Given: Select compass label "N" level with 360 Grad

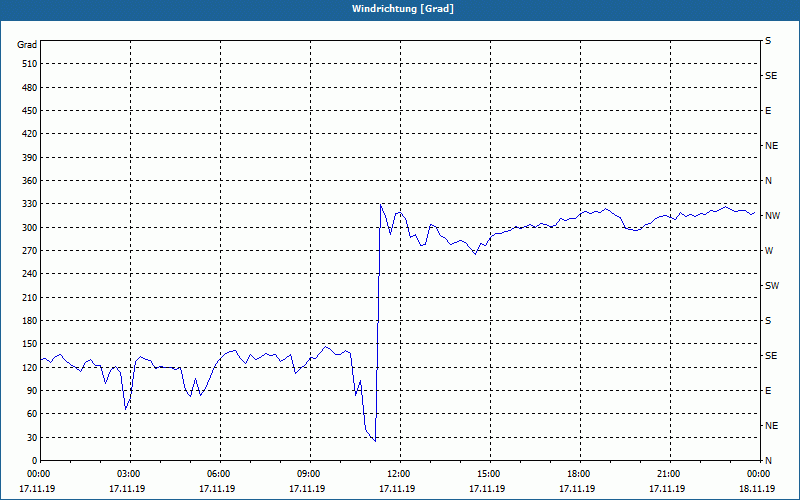Looking at the screenshot, I should coord(768,181).
